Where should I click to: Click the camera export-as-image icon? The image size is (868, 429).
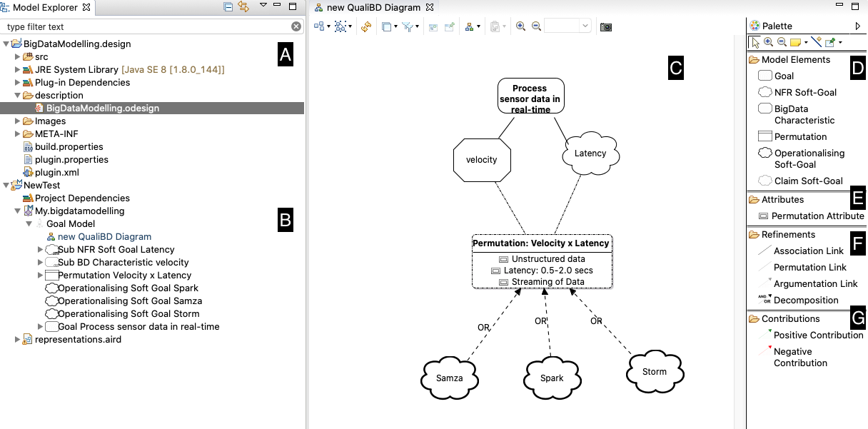606,26
